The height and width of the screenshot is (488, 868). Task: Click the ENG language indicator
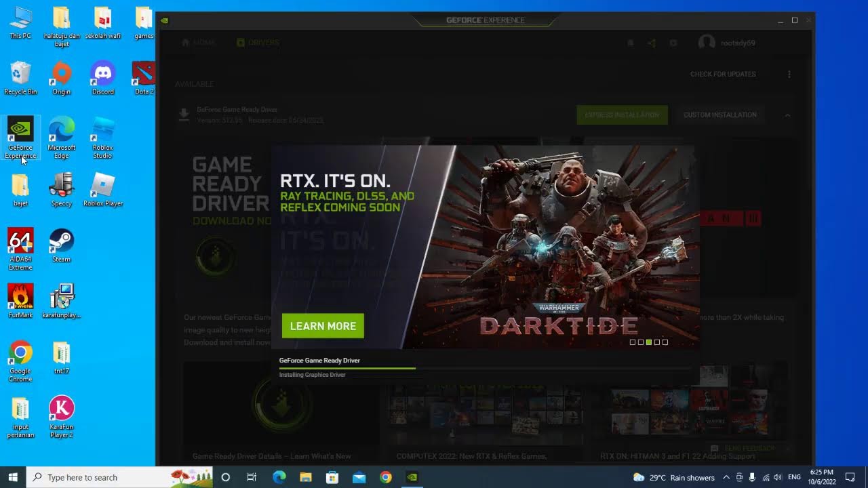click(794, 477)
